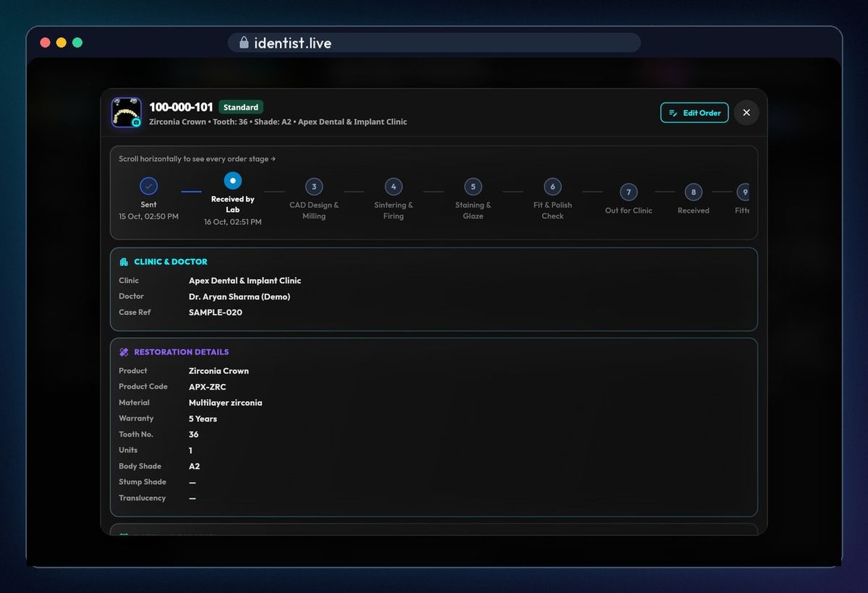Image resolution: width=868 pixels, height=593 pixels.
Task: Click the Product Code label
Action: click(x=143, y=386)
